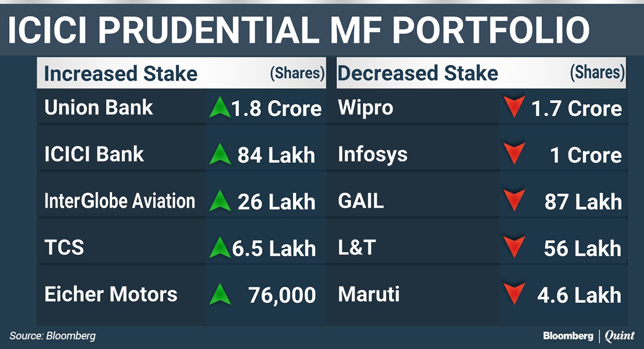Click the 76,000 shares value
The width and height of the screenshot is (644, 349).
[x=282, y=295]
